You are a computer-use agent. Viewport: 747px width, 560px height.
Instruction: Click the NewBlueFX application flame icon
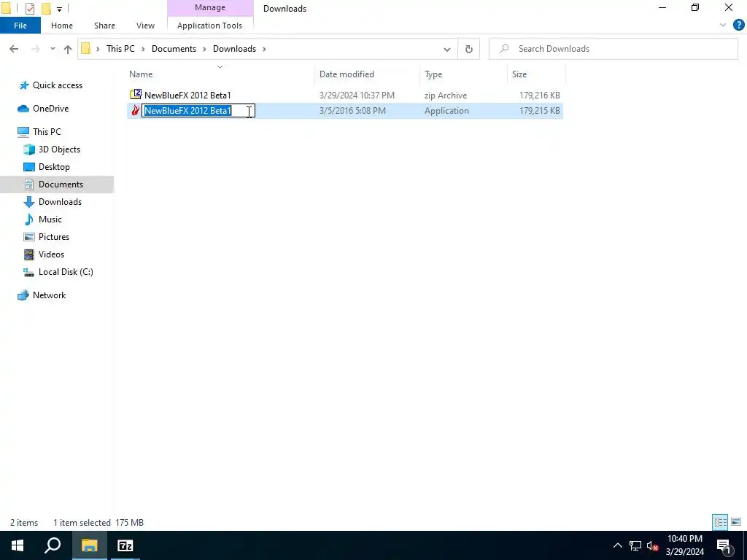coord(135,111)
